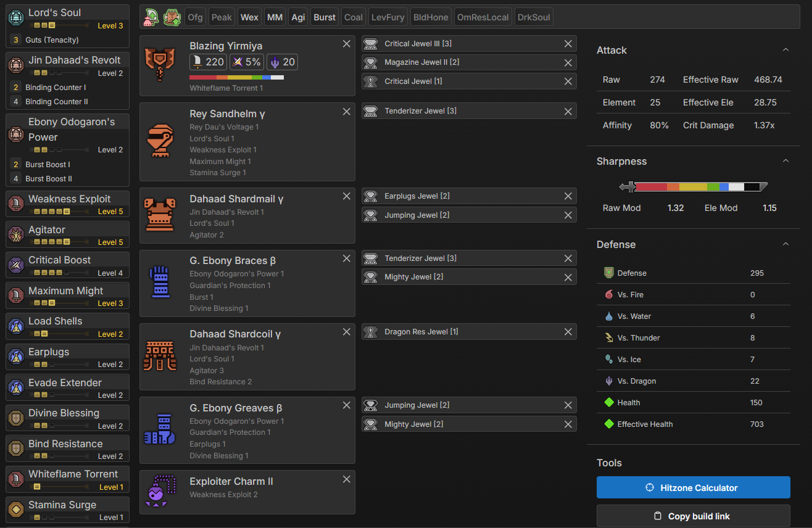Remove the Earplugs Jewel decoration
This screenshot has height=528, width=812.
tap(568, 196)
